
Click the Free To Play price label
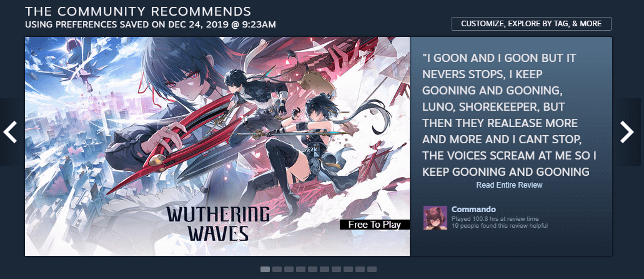click(x=375, y=225)
